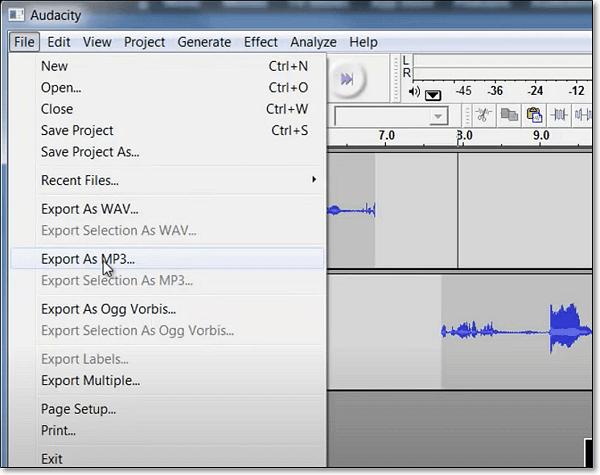
Task: Select Export Multiple option
Action: coord(90,380)
